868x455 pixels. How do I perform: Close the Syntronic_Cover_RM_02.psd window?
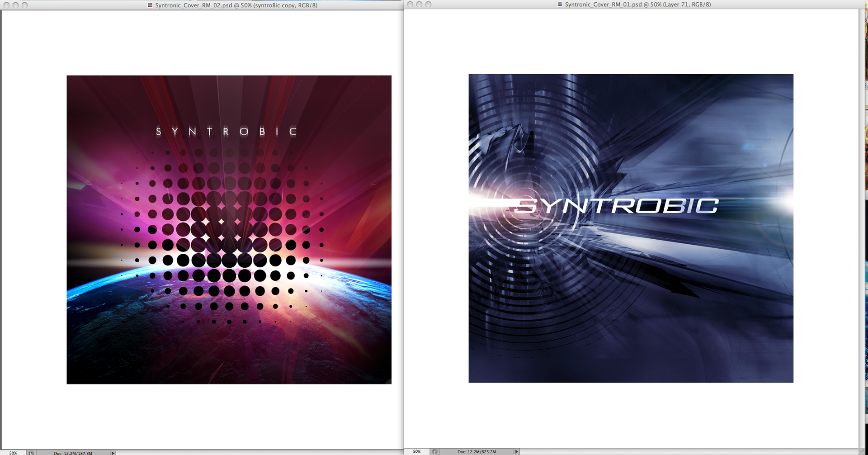(6, 5)
